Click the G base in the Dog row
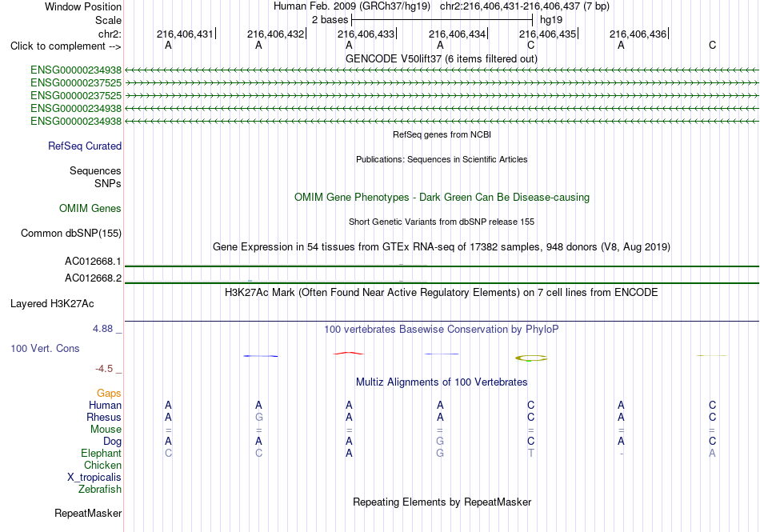The height and width of the screenshot is (532, 760). point(440,442)
